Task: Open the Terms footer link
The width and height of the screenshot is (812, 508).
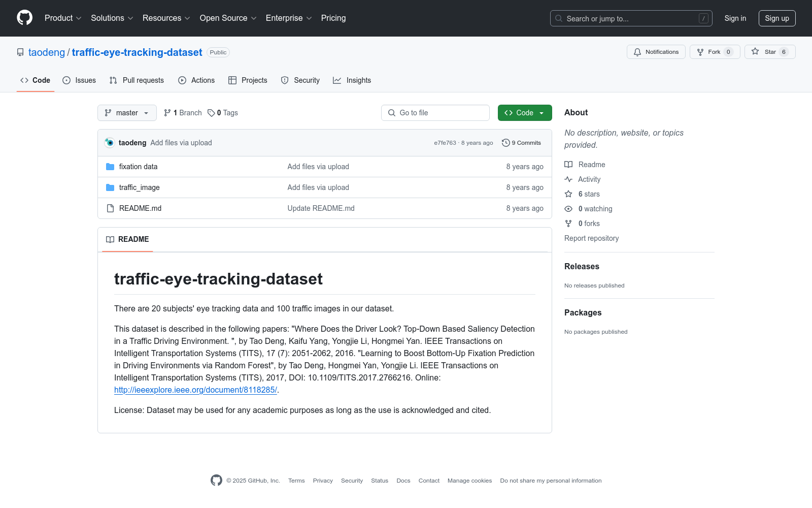Action: (296, 481)
